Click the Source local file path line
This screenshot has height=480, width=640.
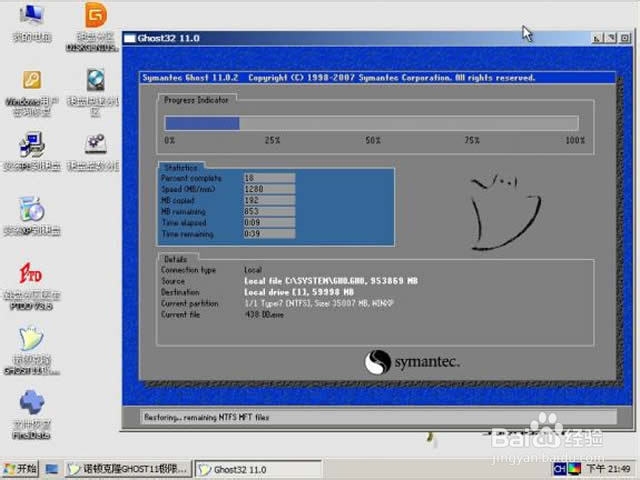(x=331, y=281)
